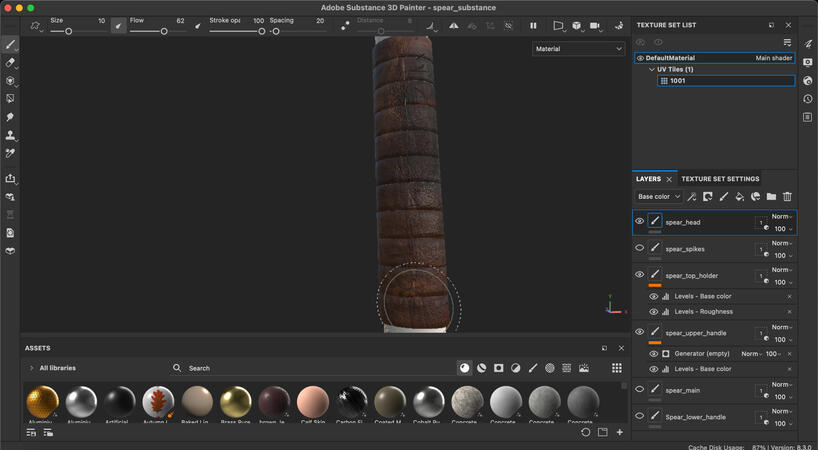Filter assets by materials icon
Image resolution: width=818 pixels, height=450 pixels.
tap(464, 368)
